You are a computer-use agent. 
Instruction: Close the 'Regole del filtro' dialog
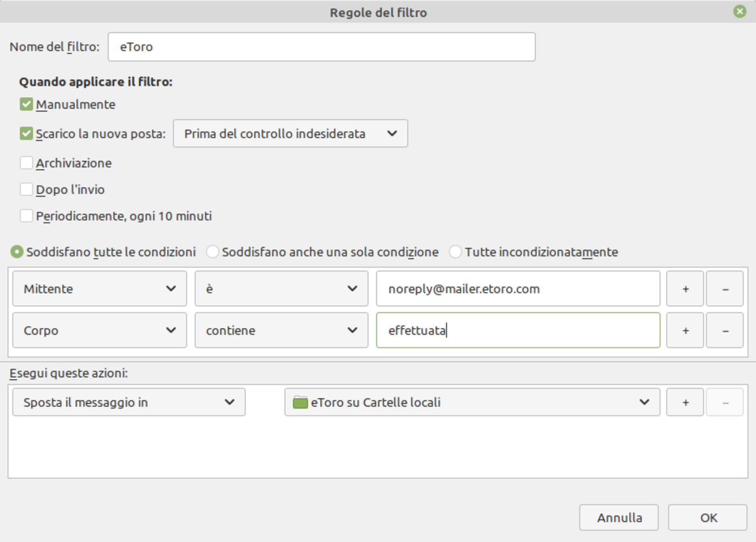739,12
